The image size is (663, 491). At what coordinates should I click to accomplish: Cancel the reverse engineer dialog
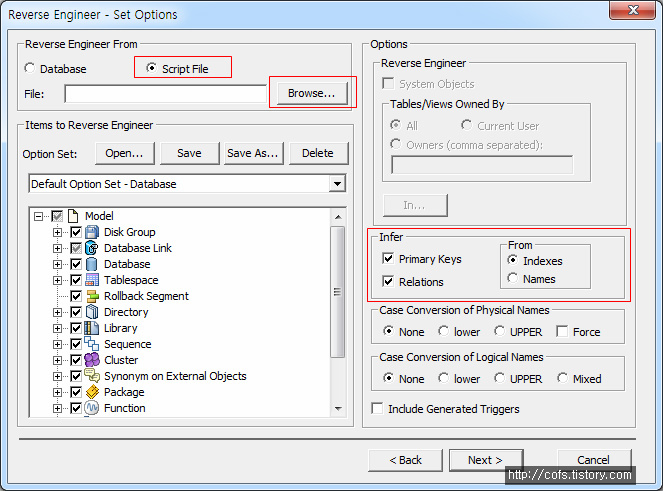tap(594, 460)
